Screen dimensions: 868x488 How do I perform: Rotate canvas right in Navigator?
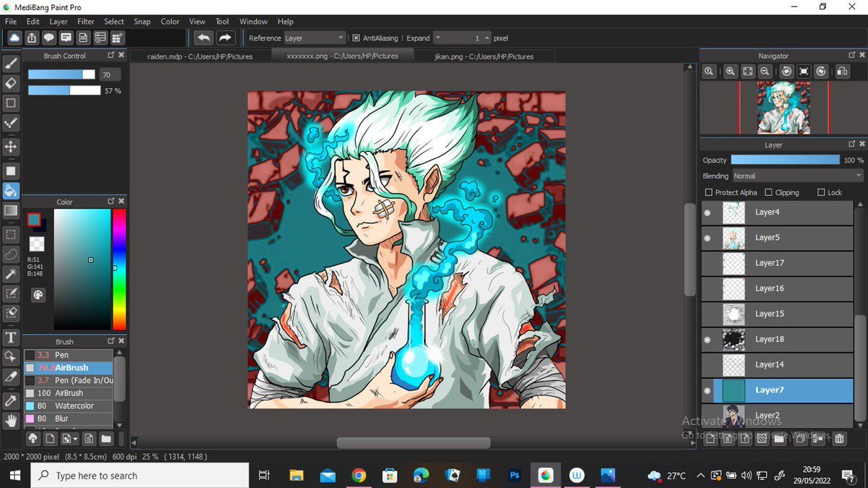[822, 71]
